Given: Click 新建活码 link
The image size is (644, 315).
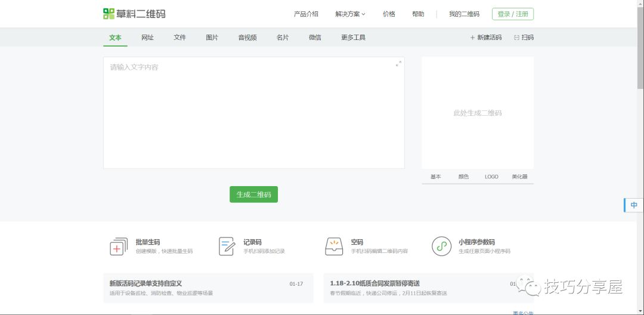Looking at the screenshot, I should click(x=486, y=38).
